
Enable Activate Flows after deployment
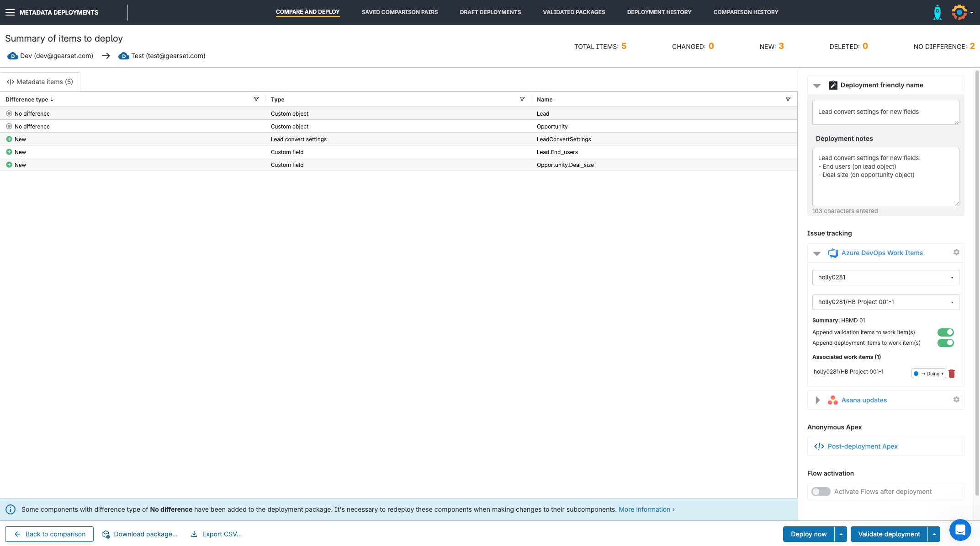(x=821, y=492)
